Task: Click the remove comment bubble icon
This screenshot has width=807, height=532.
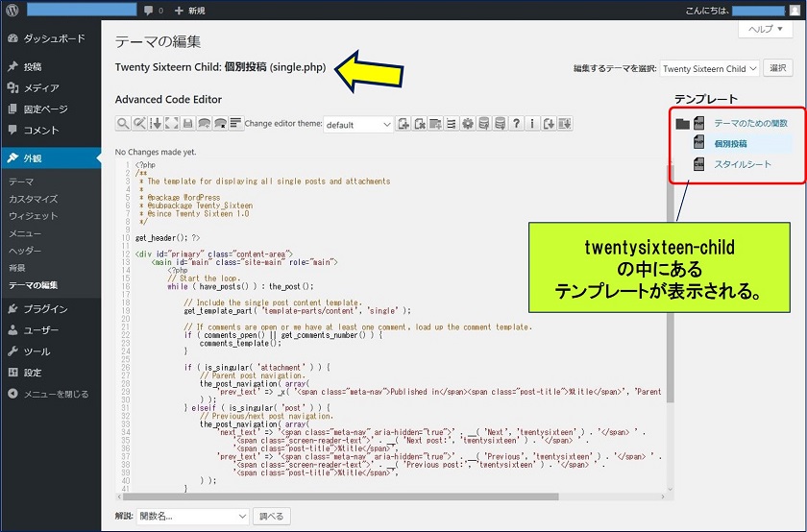Action: 220,124
